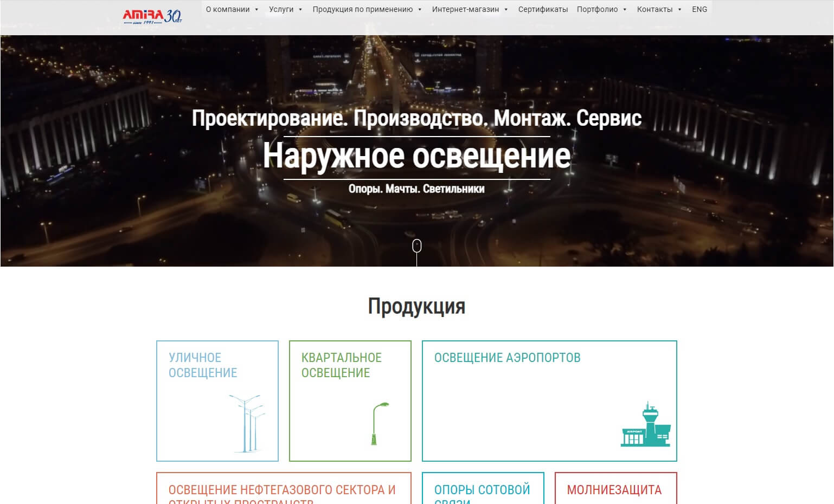Open the Уличное освещение product card

(217, 401)
